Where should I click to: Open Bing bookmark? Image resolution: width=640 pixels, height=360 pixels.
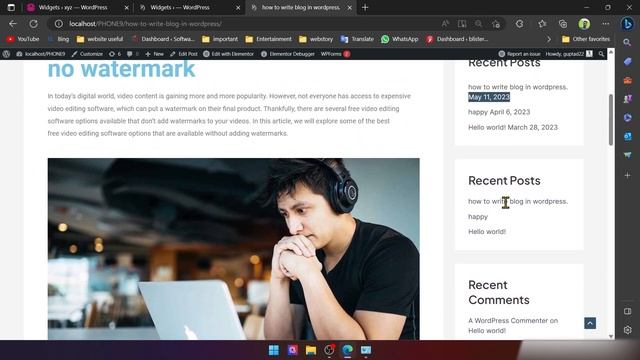click(58, 39)
